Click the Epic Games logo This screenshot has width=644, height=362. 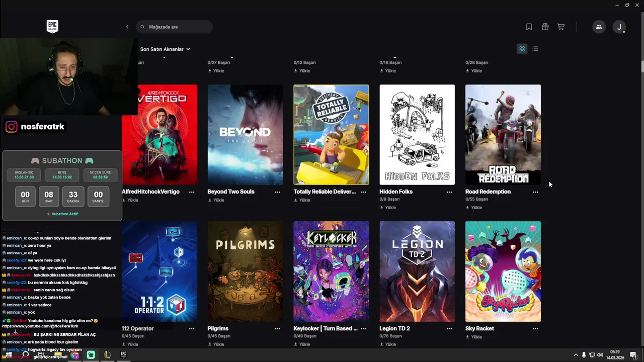pos(52,27)
